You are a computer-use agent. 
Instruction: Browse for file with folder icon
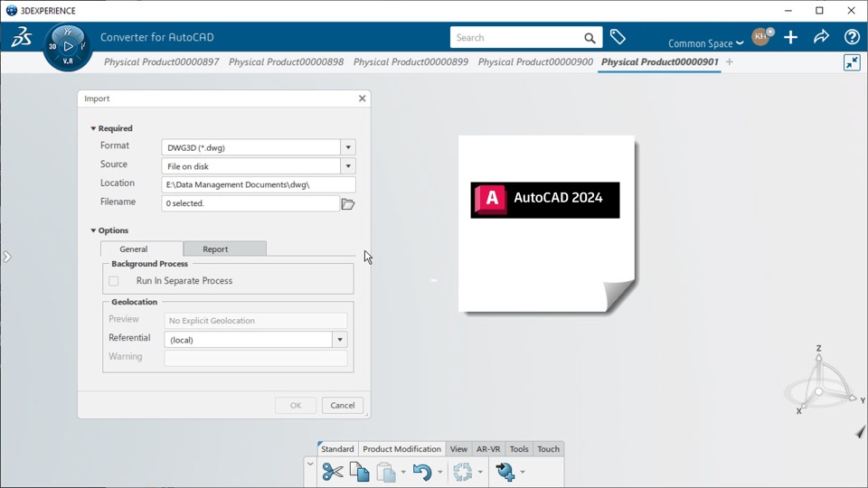(347, 203)
